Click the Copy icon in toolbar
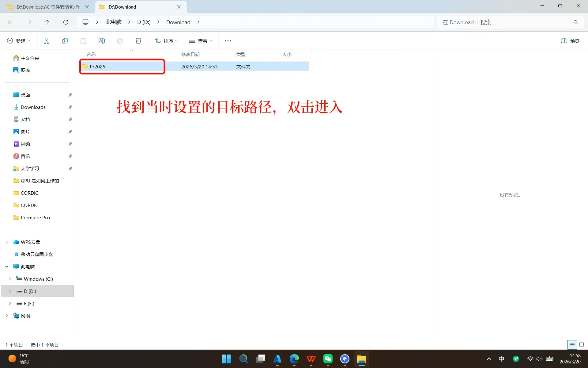588x368 pixels. tap(65, 41)
